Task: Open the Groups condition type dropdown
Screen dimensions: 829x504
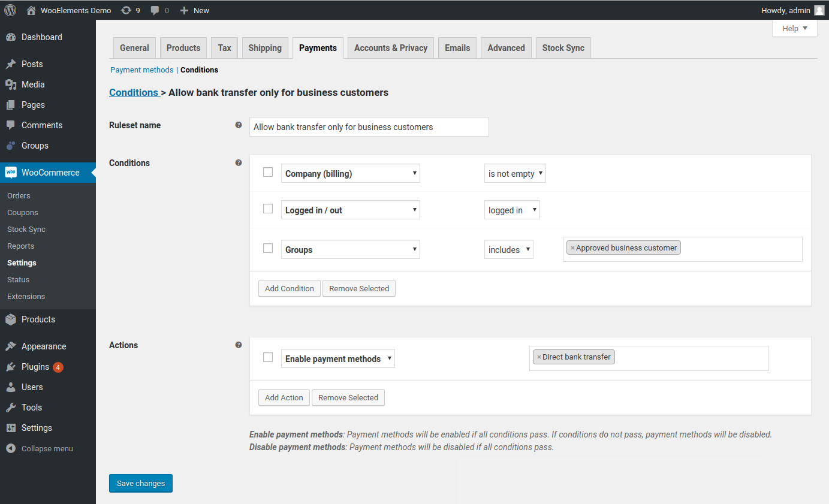Action: coord(350,250)
